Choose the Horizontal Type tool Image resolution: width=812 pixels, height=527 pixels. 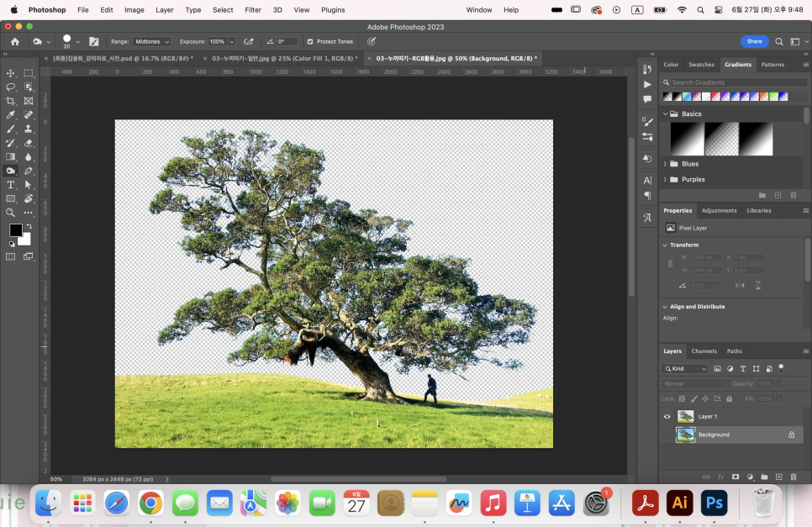tap(11, 184)
